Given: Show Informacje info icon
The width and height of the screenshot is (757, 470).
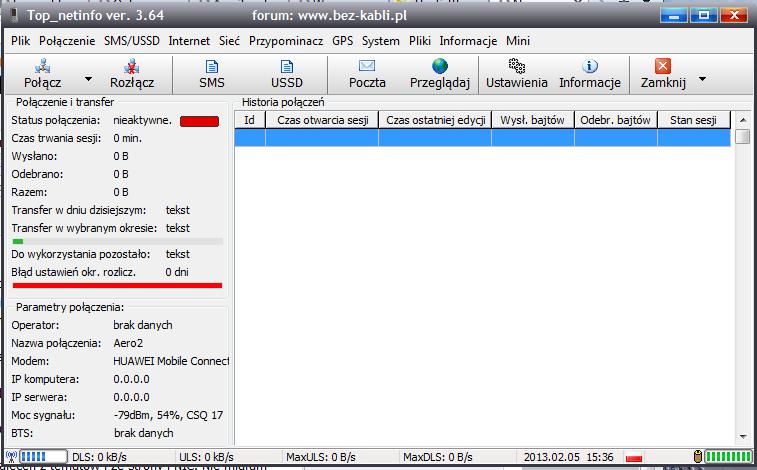Looking at the screenshot, I should 590,66.
